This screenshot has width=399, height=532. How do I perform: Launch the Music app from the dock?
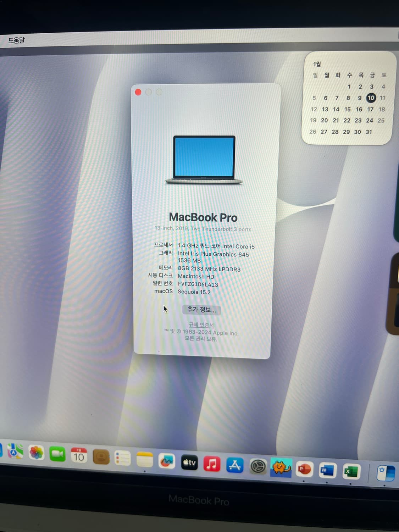coord(212,464)
